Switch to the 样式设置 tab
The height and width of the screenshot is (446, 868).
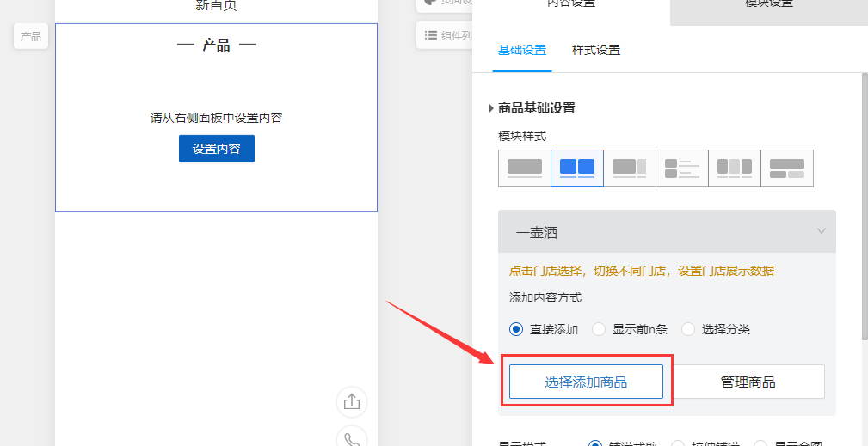596,50
